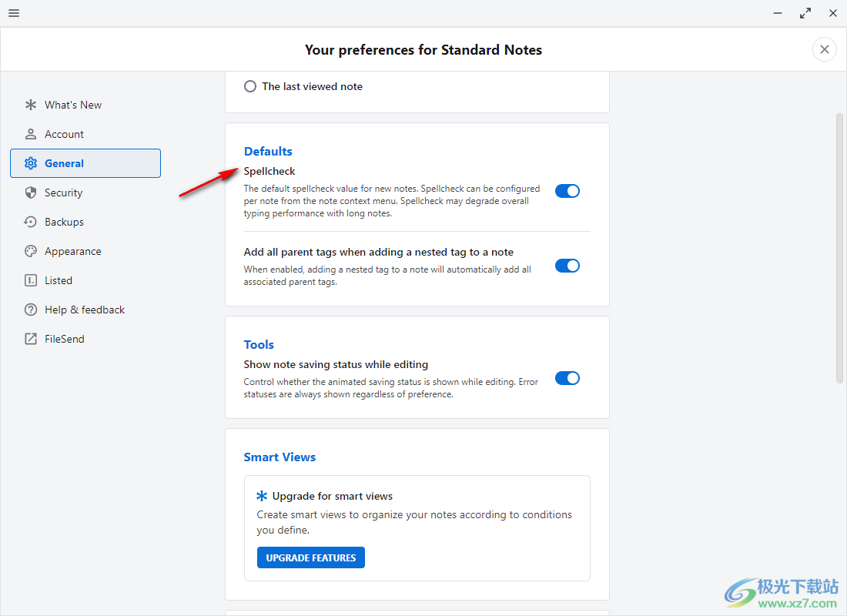The height and width of the screenshot is (616, 847).
Task: Select The last viewed note radio option
Action: click(250, 86)
